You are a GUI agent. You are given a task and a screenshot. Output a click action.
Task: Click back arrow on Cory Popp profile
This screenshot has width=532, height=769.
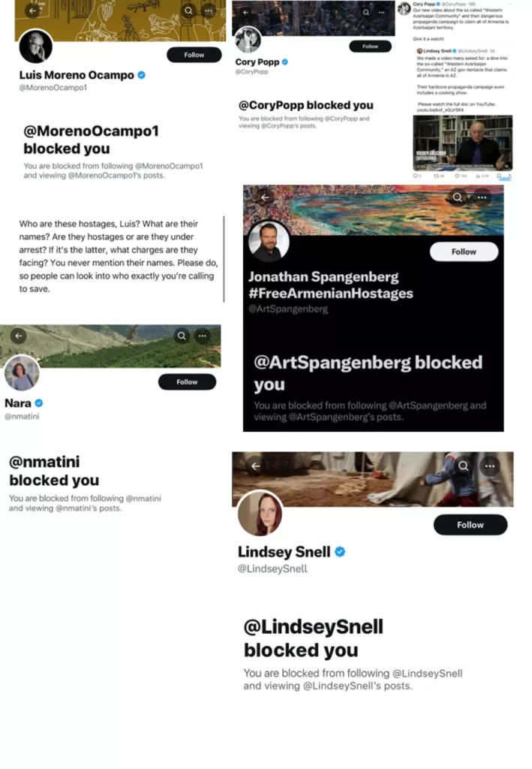coord(246,12)
